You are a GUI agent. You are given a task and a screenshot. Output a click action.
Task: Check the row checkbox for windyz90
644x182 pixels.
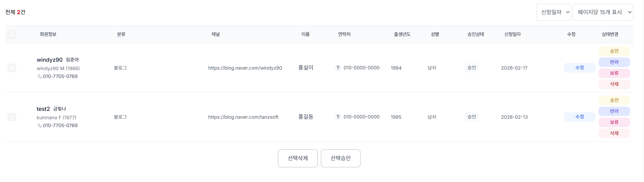coord(12,68)
